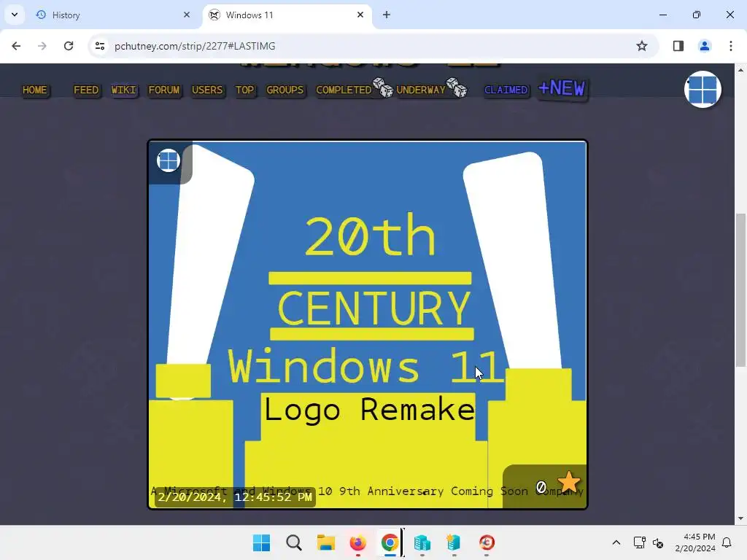Open the Chrome side panel

tap(678, 46)
